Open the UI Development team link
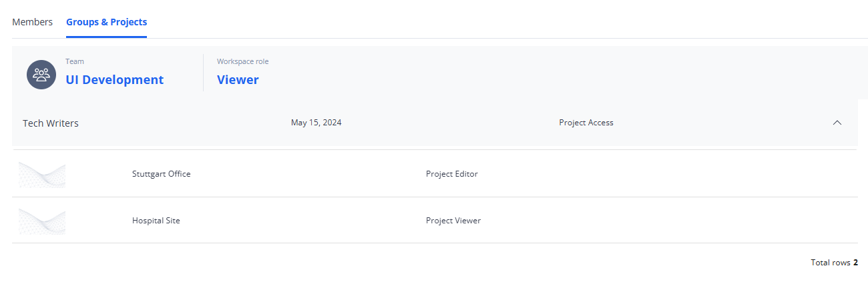The width and height of the screenshot is (868, 286). coord(114,80)
